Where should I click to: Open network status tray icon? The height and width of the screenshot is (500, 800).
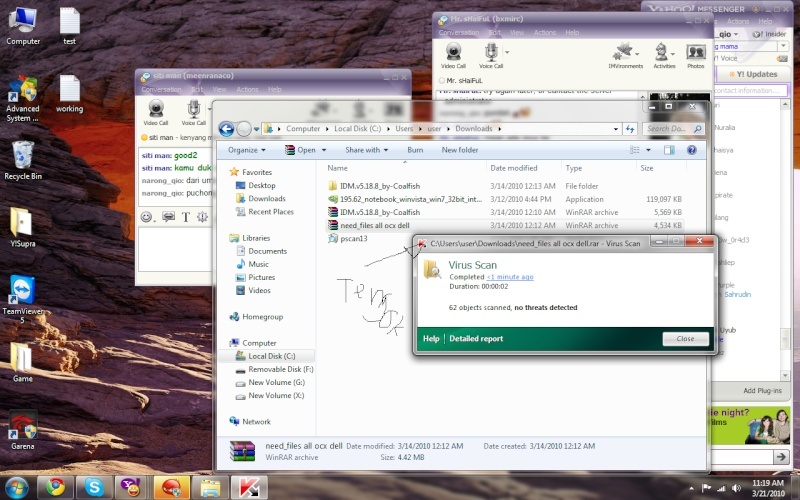point(721,488)
